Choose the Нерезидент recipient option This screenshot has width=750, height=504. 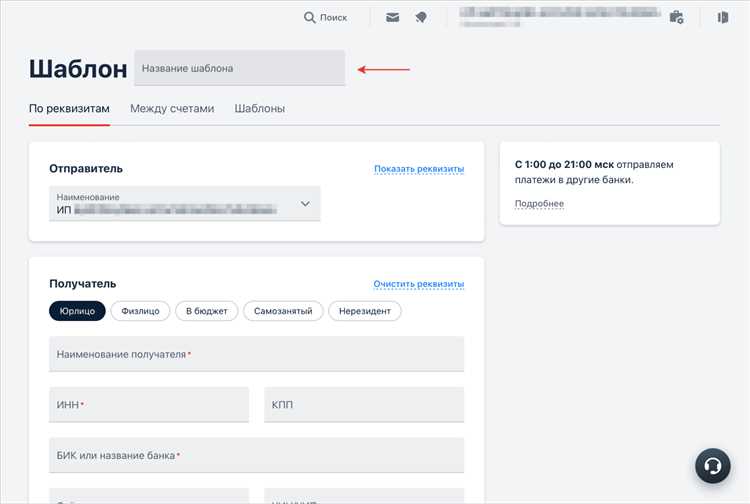tap(365, 311)
